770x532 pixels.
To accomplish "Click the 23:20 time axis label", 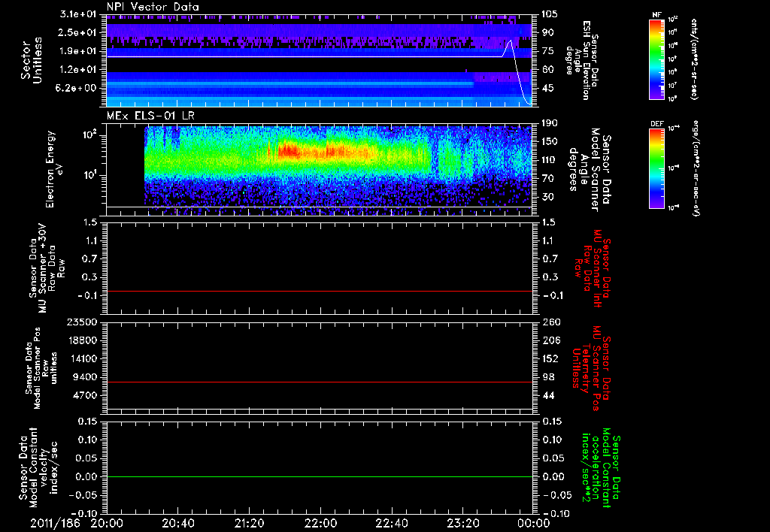I will pos(462,523).
